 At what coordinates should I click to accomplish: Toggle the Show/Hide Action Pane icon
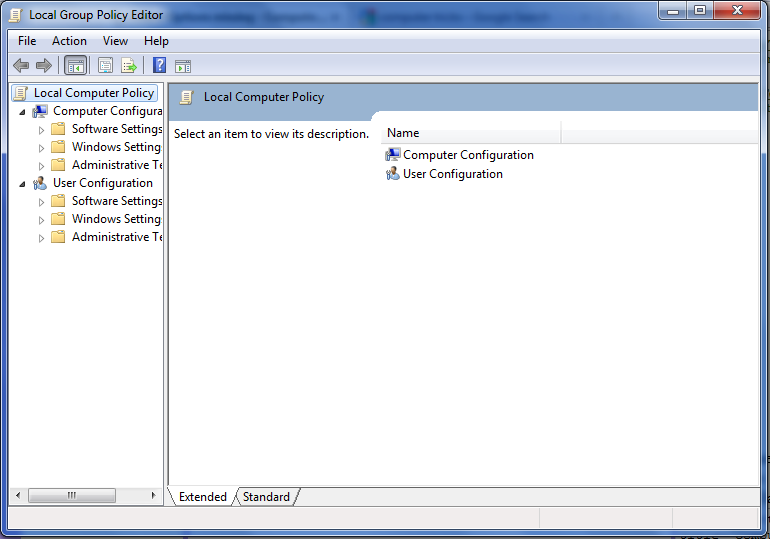tap(183, 66)
